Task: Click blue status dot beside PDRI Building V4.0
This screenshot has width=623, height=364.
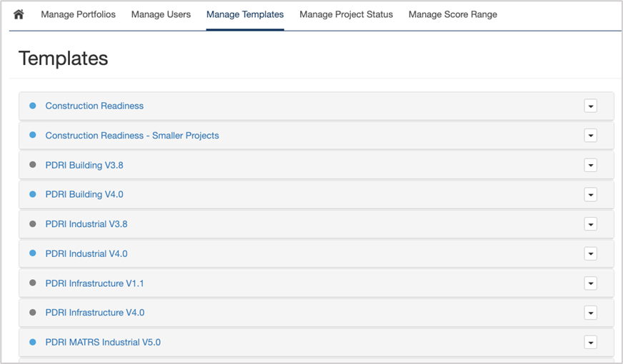Action: [33, 194]
